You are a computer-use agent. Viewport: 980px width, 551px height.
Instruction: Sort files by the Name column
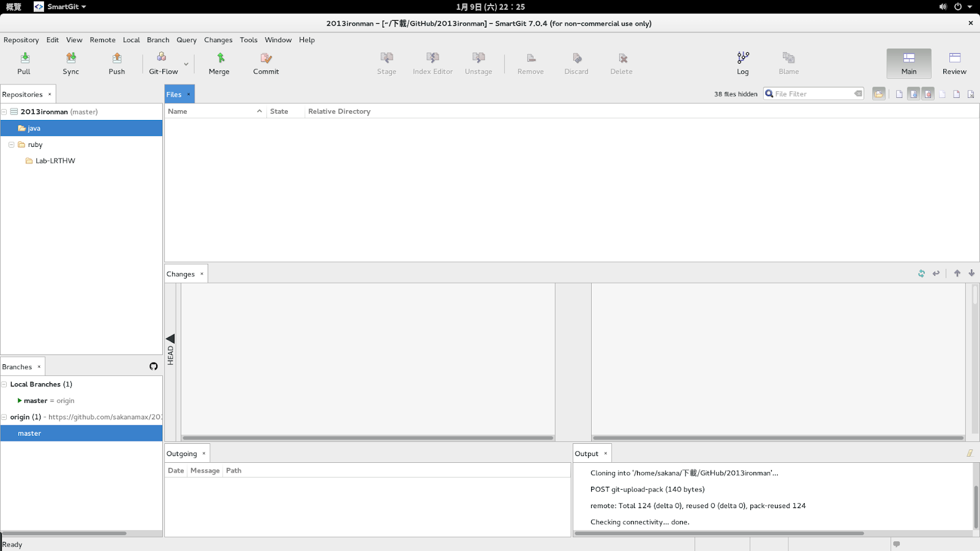tap(216, 111)
